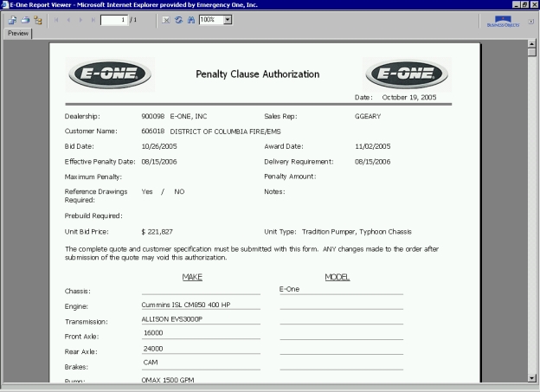Go to the first page arrow
The height and width of the screenshot is (392, 540).
click(56, 20)
